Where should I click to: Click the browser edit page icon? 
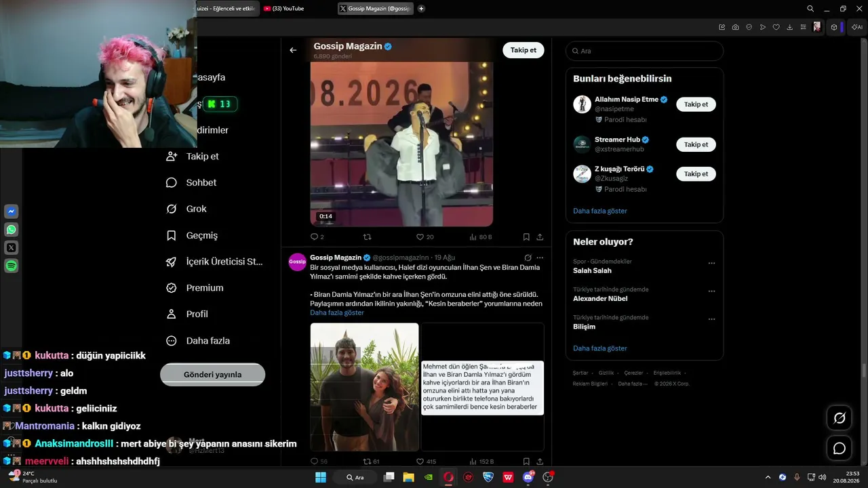722,27
